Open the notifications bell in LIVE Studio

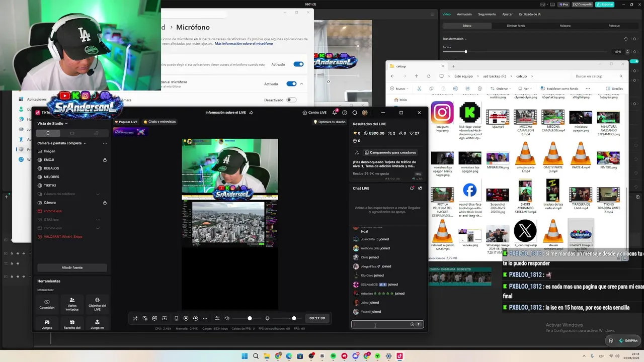[x=335, y=113]
